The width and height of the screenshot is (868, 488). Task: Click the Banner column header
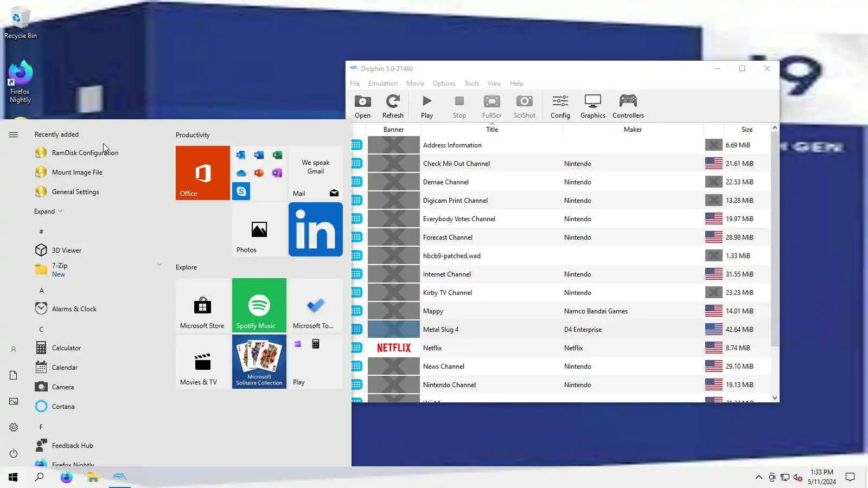click(393, 130)
